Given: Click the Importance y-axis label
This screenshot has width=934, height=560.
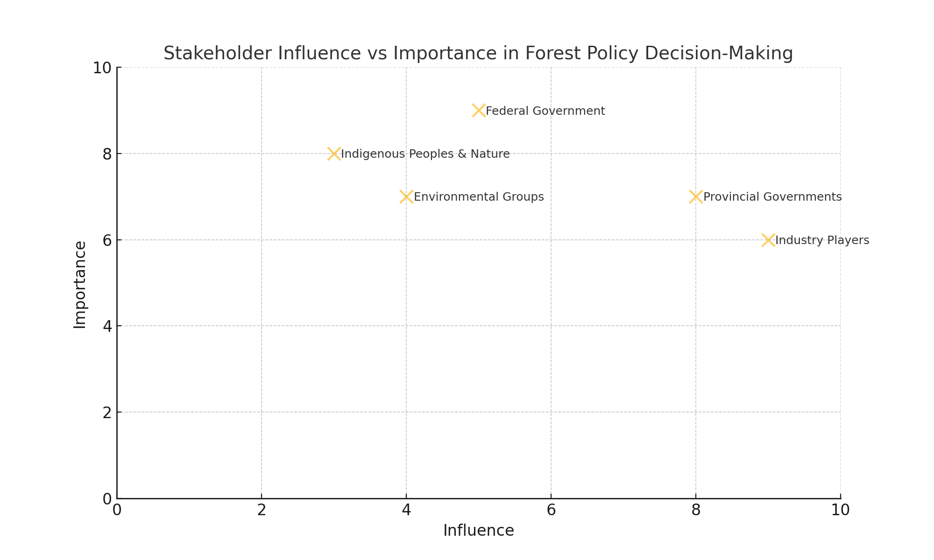Looking at the screenshot, I should [80, 284].
